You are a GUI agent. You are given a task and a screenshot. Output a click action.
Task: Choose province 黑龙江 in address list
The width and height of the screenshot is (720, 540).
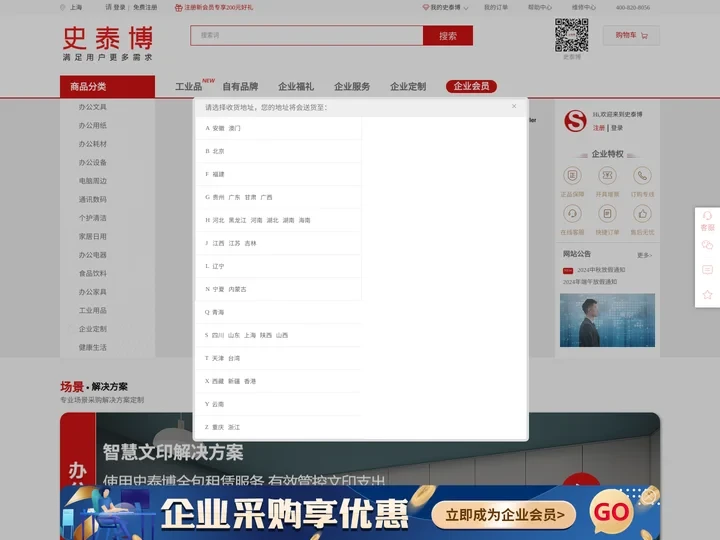(x=237, y=220)
